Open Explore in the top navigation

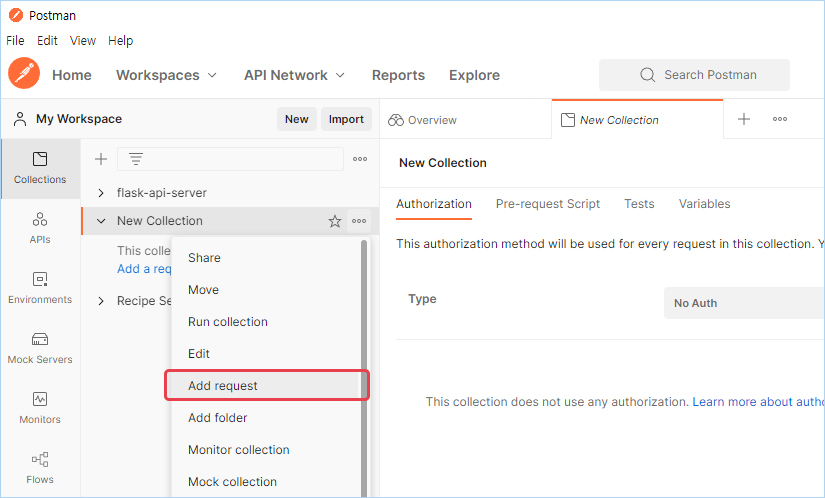[475, 75]
